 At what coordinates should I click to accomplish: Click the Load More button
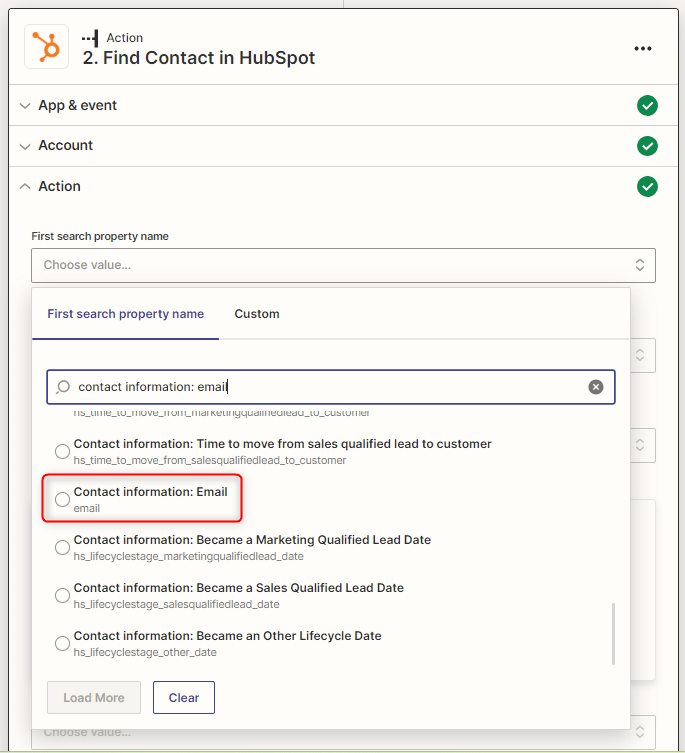[x=94, y=697]
